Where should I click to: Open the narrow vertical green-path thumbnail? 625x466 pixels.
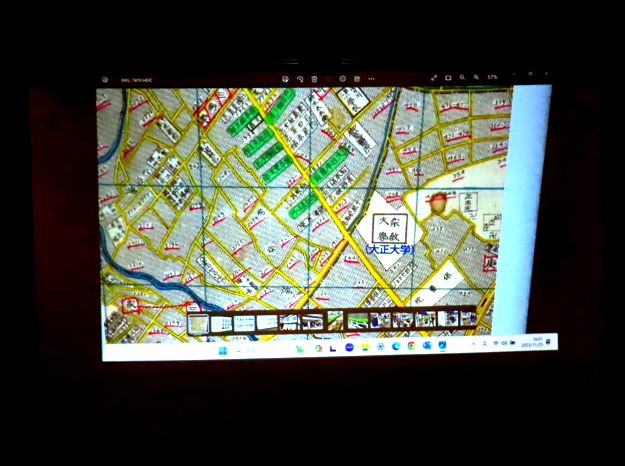coord(335,320)
